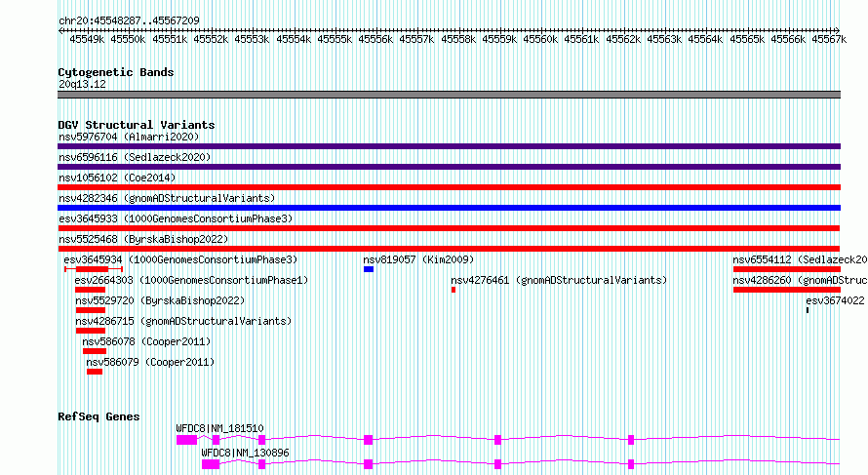Click the RefSeq Genes track title

pyautogui.click(x=99, y=416)
